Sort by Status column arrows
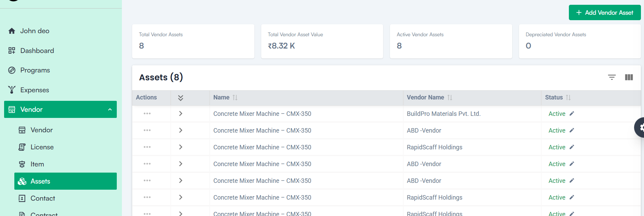This screenshot has width=644, height=216. click(568, 98)
